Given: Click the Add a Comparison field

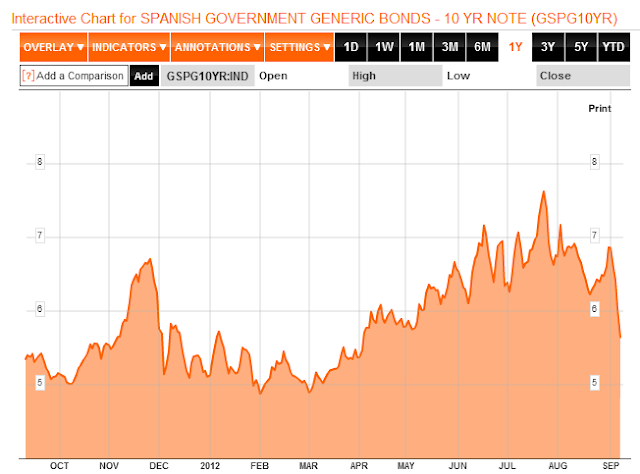Looking at the screenshot, I should (x=74, y=76).
